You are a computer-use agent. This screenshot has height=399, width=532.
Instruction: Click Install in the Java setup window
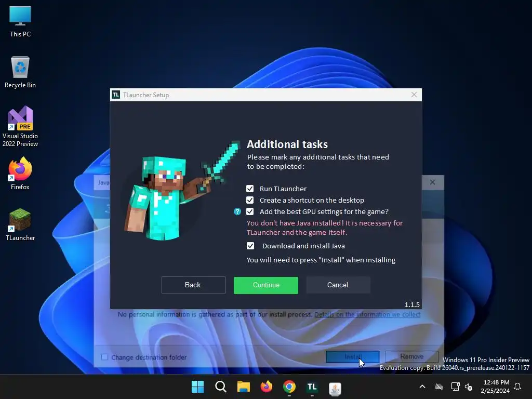click(353, 356)
